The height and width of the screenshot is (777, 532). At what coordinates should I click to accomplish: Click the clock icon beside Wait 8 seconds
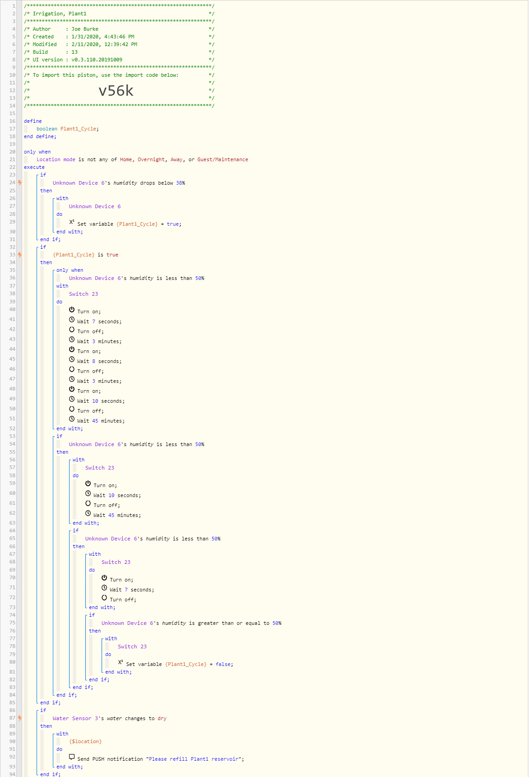72,359
